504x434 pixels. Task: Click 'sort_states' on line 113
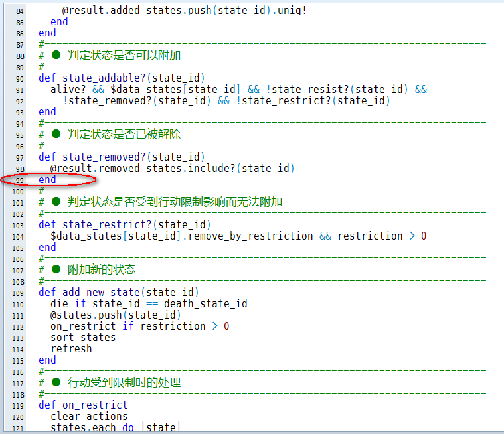83,338
